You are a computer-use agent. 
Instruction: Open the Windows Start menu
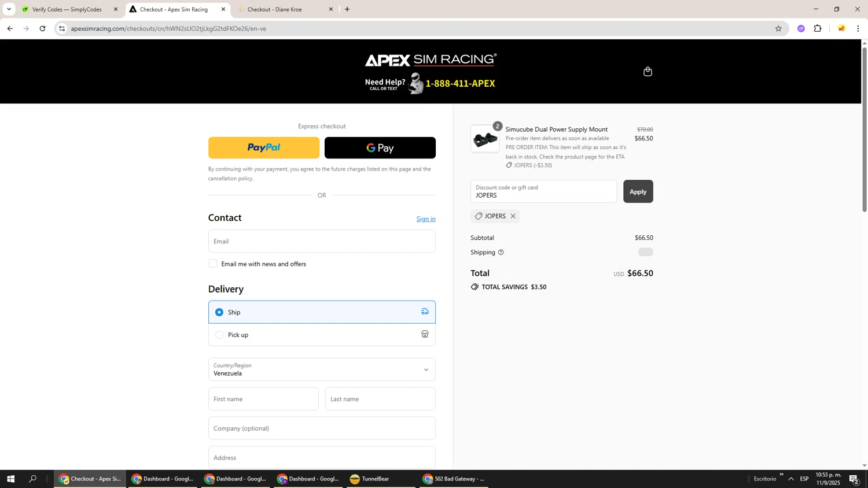tap(10, 479)
